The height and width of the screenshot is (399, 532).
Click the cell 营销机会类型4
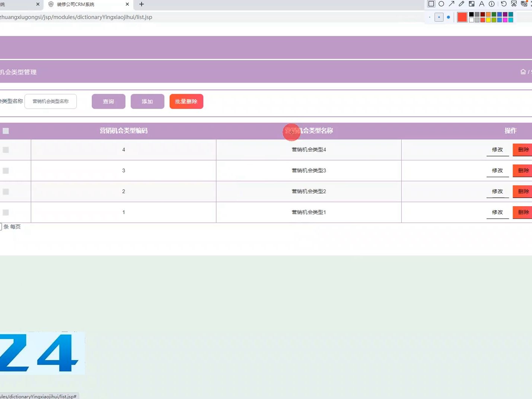coord(309,150)
